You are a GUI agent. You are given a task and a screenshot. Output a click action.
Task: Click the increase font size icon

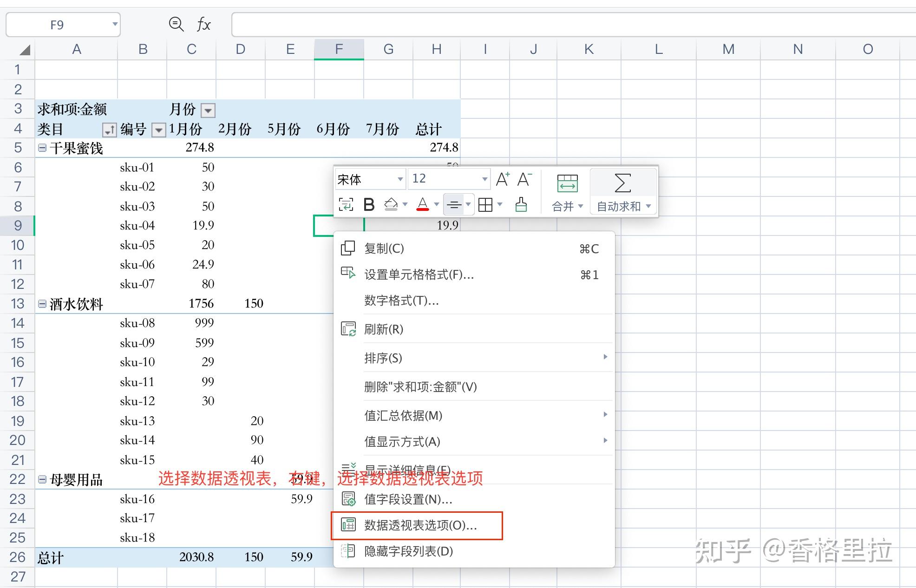(x=502, y=179)
